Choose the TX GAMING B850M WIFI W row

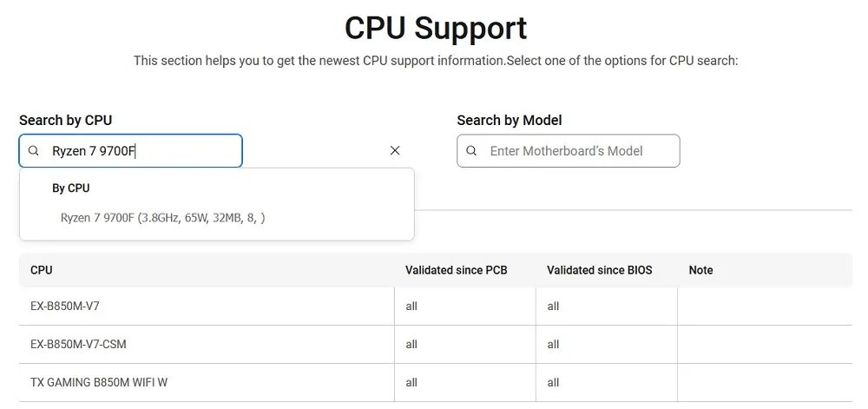point(99,383)
